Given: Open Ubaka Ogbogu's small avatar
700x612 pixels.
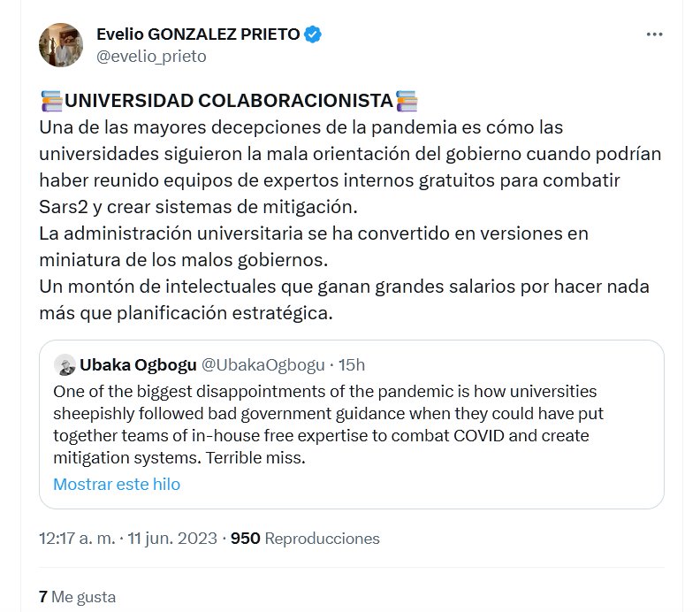Looking at the screenshot, I should pos(64,364).
